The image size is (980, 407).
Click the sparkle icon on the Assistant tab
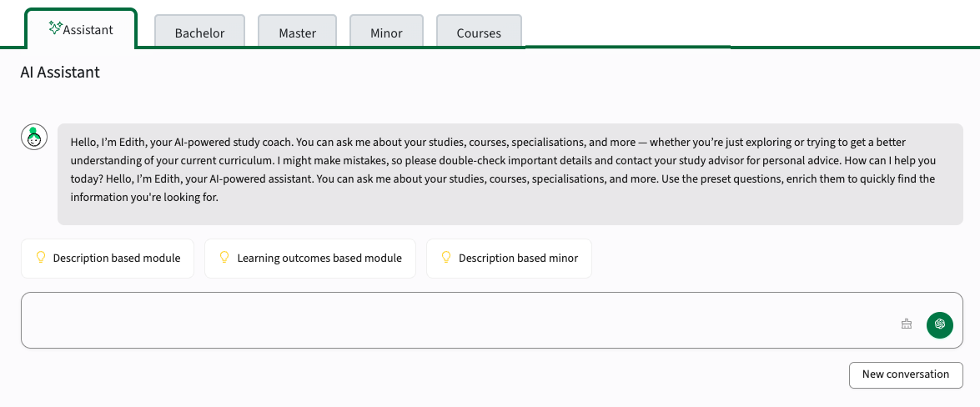(55, 28)
